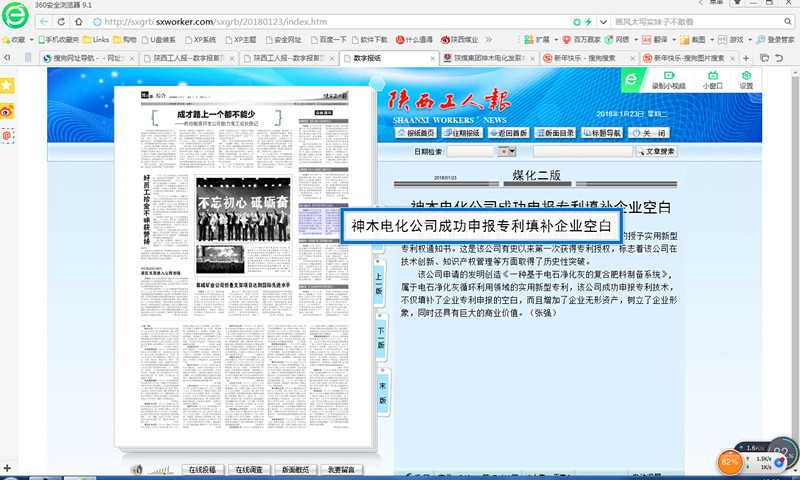Click the magnifier icon in the search box

[x=788, y=21]
